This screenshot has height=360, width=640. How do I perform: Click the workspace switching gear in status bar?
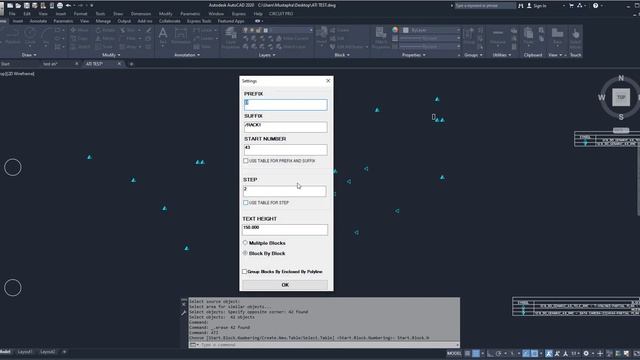(586, 353)
